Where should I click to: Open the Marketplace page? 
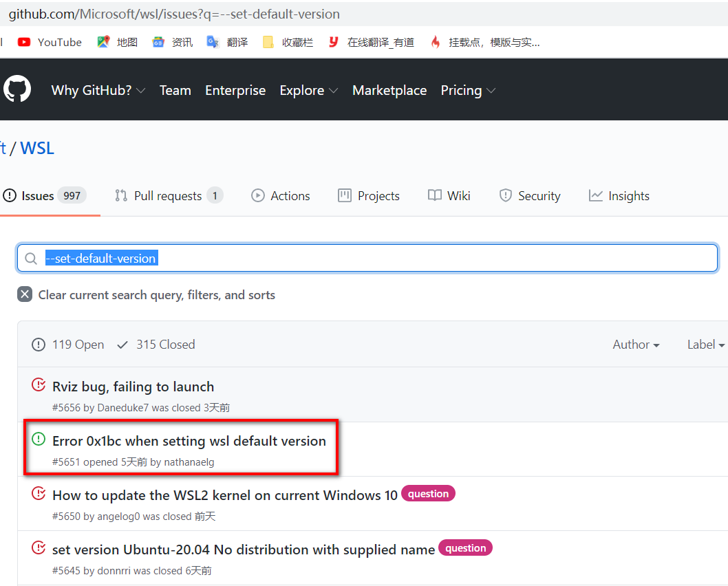tap(389, 90)
